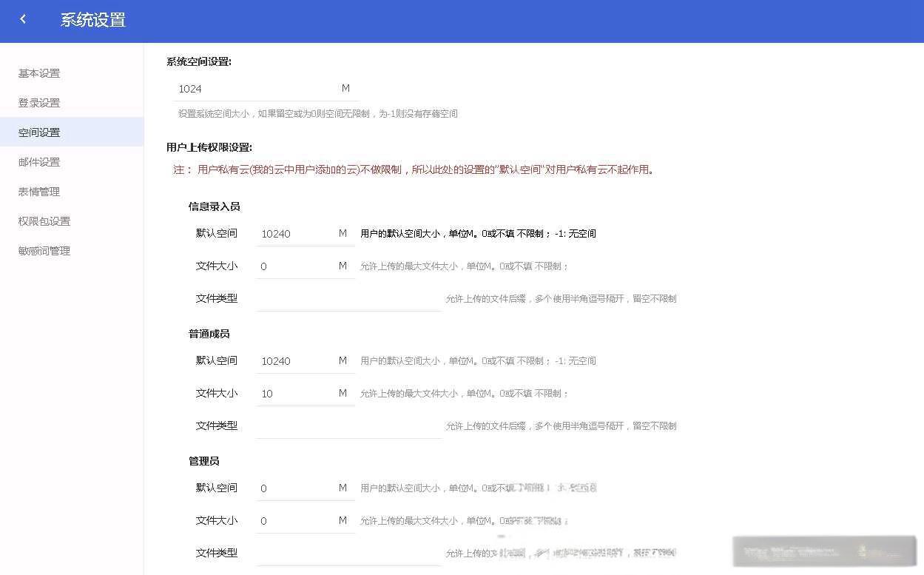Click 文件类型 hint text in 信息录入员 row
Viewport: 924px width, 575px height.
click(561, 299)
